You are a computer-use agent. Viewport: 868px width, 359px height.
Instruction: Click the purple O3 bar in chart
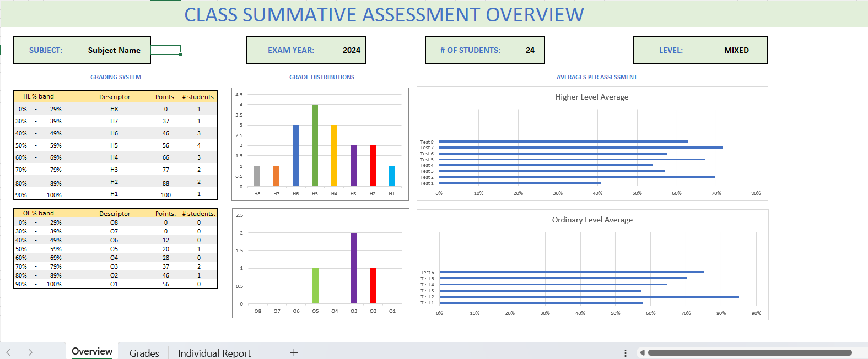click(x=354, y=268)
